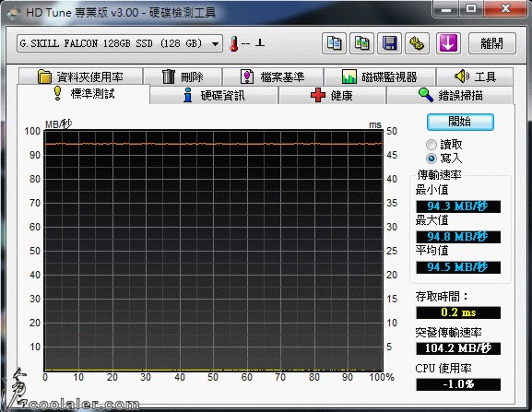The image size is (532, 412).
Task: Click the 104.2 MB/秒 burst rate value
Action: pos(458,348)
